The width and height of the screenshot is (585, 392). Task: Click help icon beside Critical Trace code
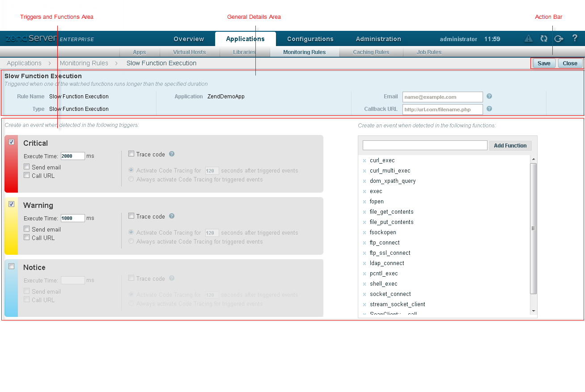click(172, 154)
